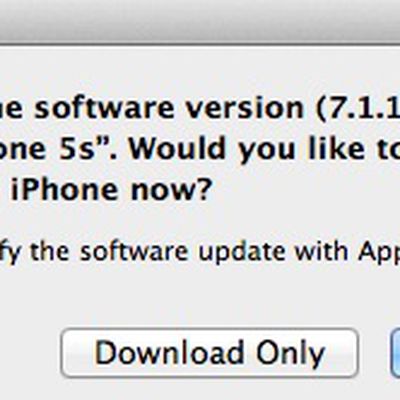The image size is (400, 400).
Task: Click the word "Only" on the button
Action: pos(291,355)
